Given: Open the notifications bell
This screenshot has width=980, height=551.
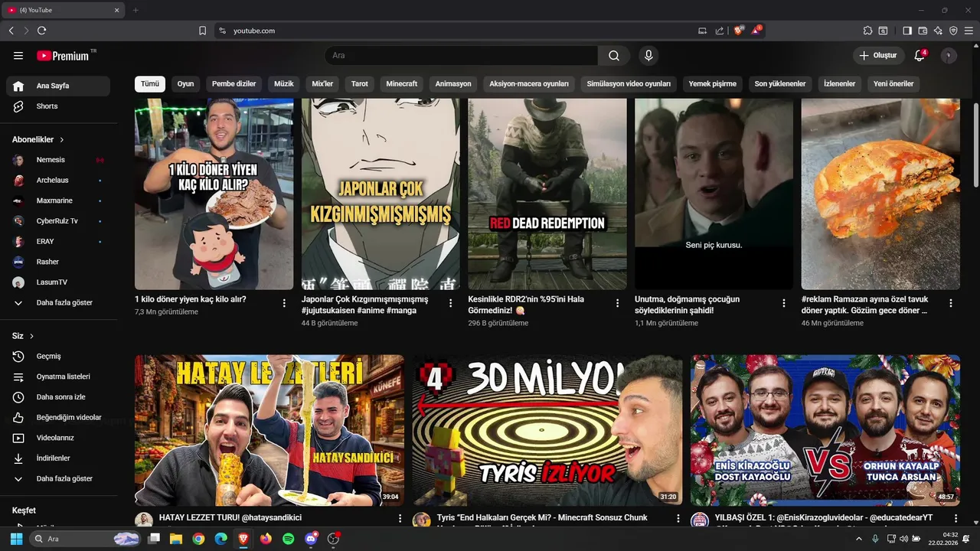Looking at the screenshot, I should click(x=920, y=56).
